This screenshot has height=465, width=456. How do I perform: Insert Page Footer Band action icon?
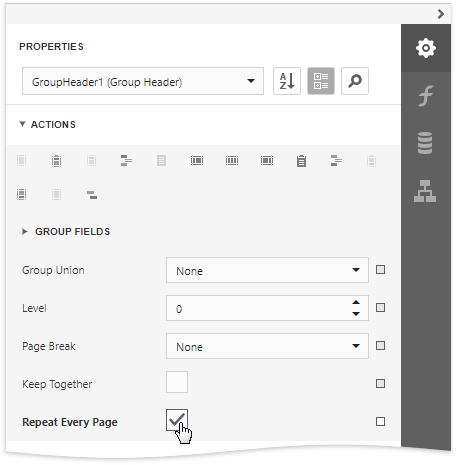click(x=371, y=161)
